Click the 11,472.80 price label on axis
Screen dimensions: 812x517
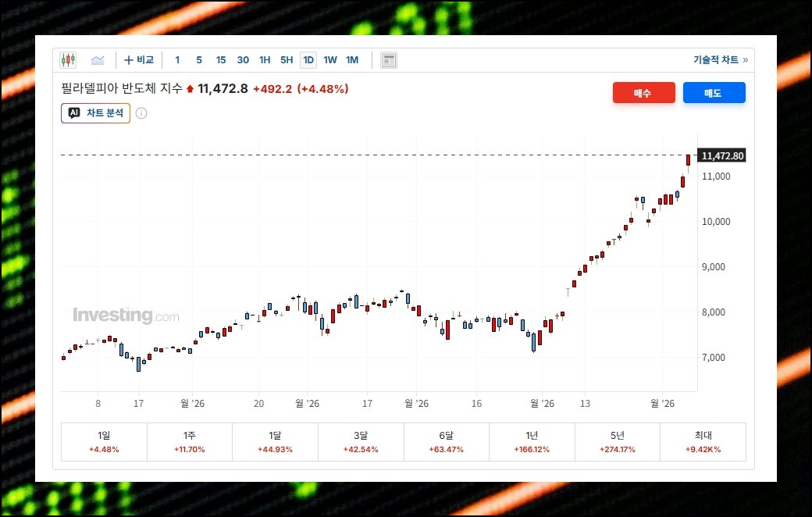click(722, 155)
